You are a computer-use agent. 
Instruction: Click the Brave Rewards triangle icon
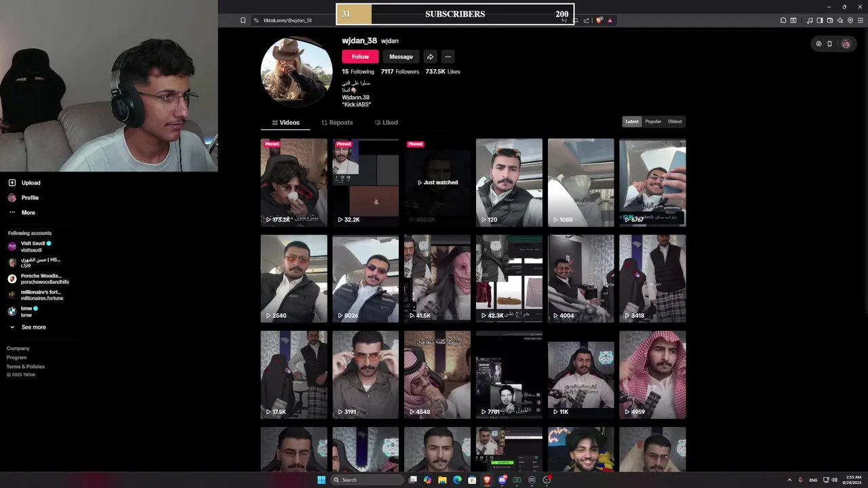tap(610, 20)
